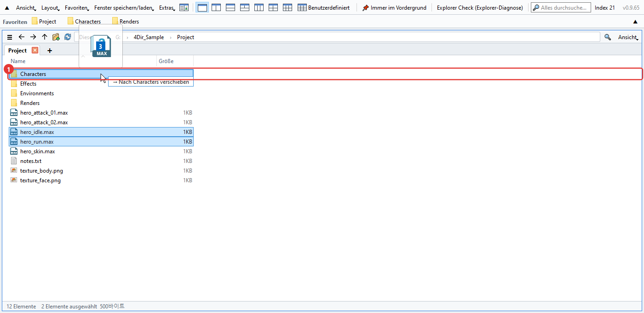Select the single-pane layout icon

202,7
